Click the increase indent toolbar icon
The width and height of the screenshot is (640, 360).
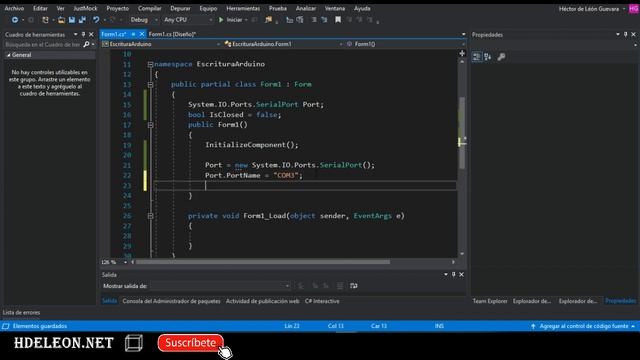(324, 20)
